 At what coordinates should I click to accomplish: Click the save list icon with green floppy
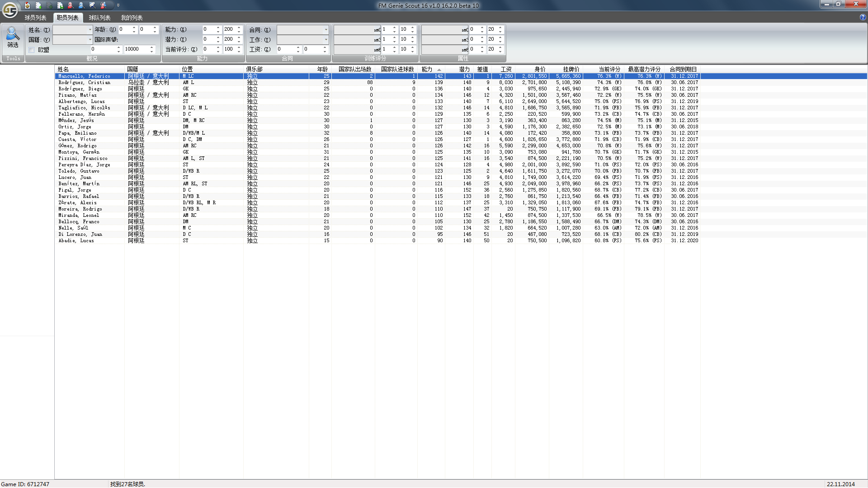click(x=60, y=5)
